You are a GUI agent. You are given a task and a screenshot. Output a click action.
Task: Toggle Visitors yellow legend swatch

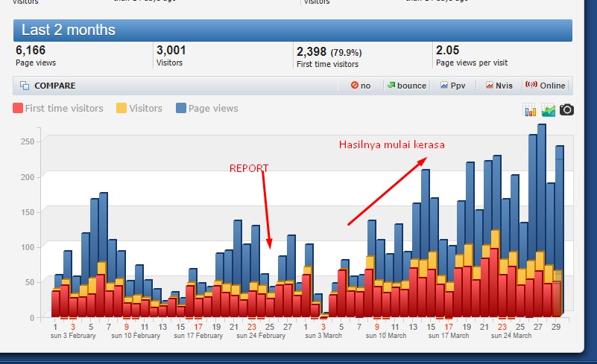click(121, 108)
